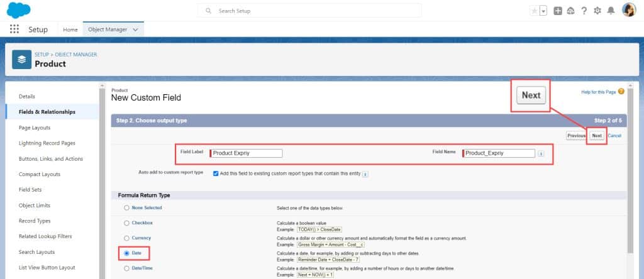Screen dimensions: 644x279
Task: Open Page Layouts in sidebar
Action: pyautogui.click(x=35, y=128)
